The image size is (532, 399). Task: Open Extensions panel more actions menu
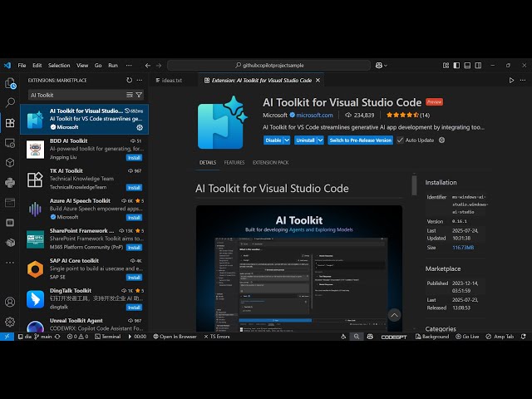pos(140,81)
